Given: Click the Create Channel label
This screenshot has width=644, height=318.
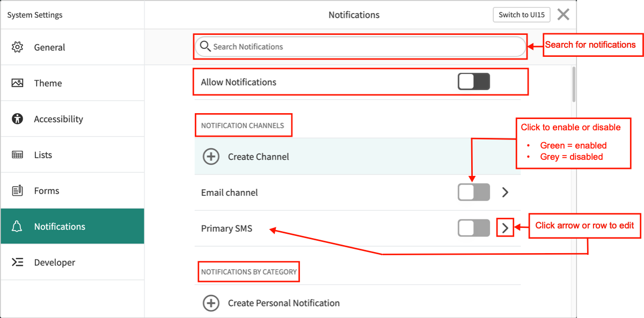Looking at the screenshot, I should tap(259, 157).
